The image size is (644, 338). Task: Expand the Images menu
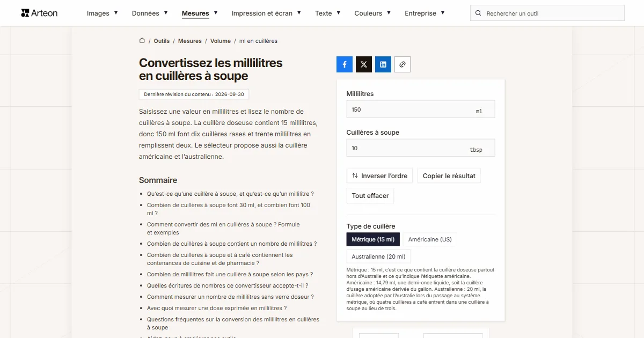coord(102,13)
